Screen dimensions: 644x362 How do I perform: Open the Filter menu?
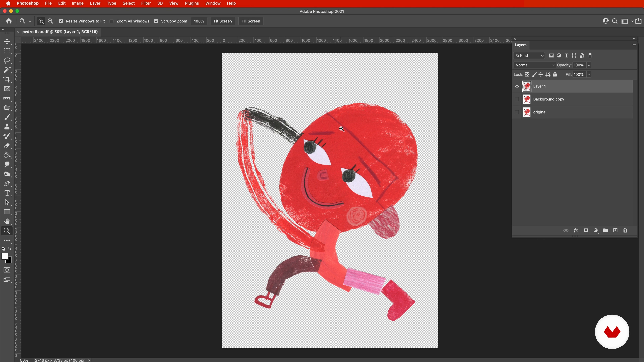(x=146, y=3)
